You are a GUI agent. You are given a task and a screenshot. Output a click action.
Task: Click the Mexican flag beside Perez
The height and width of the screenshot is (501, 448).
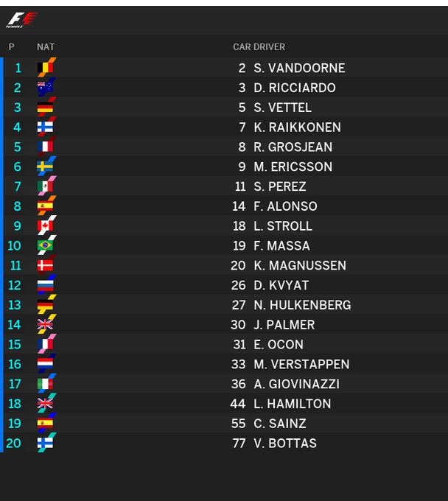45,187
